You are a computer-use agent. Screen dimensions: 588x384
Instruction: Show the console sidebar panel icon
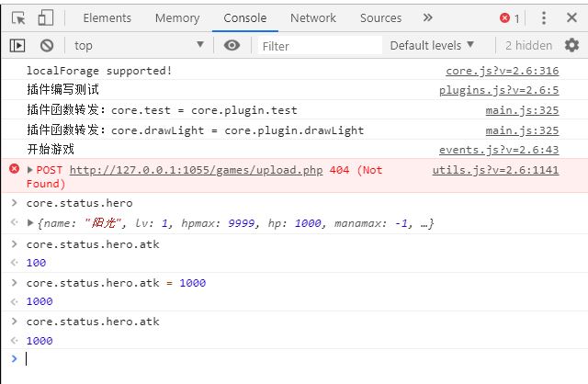[x=17, y=45]
